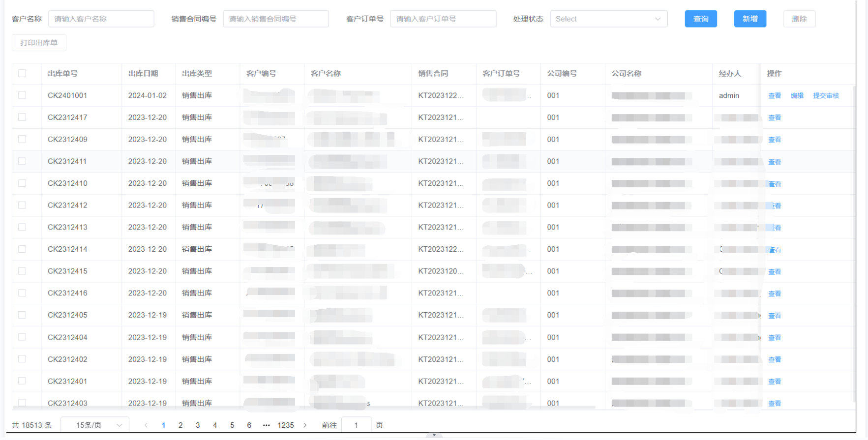Screen dimensions: 868x440
Task: Select checkbox for row CK2312409
Action: [22, 139]
